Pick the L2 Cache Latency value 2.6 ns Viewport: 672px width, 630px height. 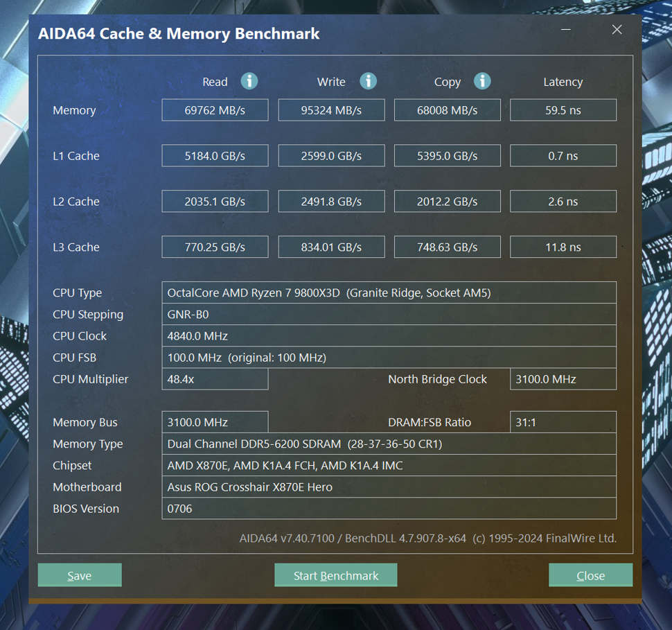563,201
